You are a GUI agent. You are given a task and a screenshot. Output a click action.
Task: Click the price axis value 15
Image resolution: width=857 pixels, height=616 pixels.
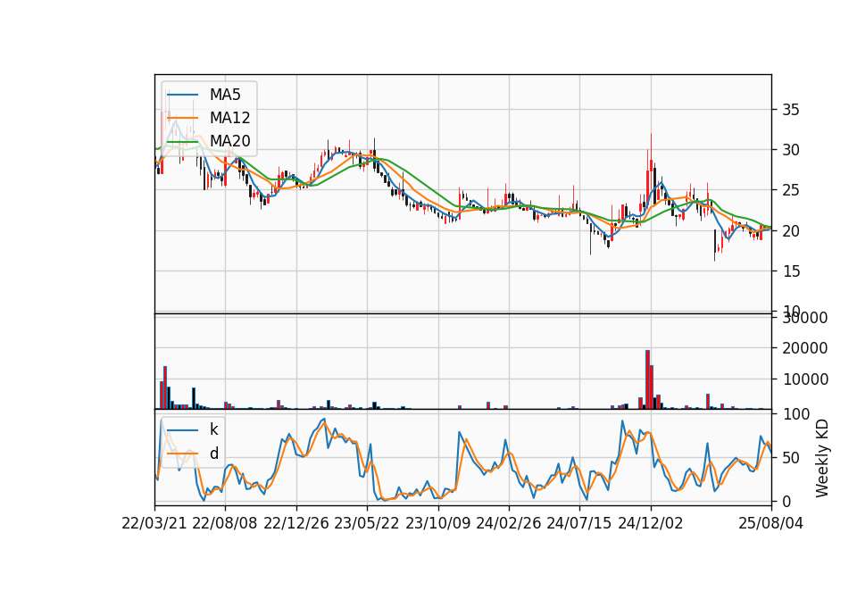(791, 271)
